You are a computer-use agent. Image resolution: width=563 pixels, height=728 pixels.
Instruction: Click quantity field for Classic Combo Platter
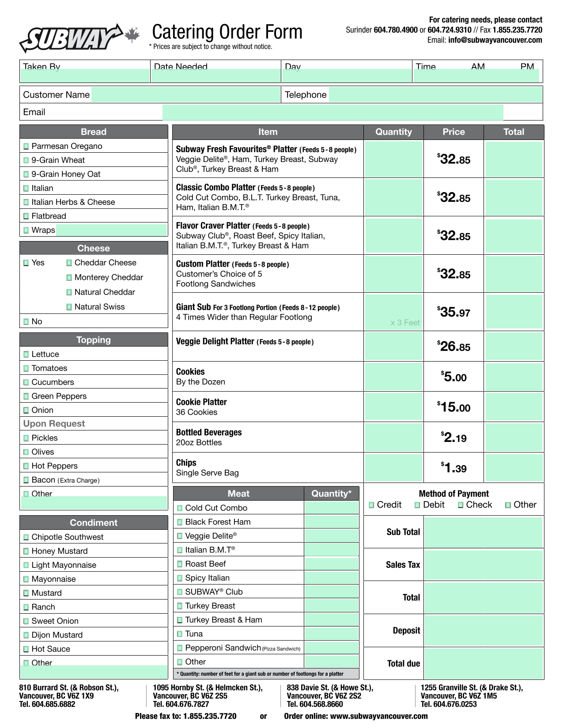(393, 197)
